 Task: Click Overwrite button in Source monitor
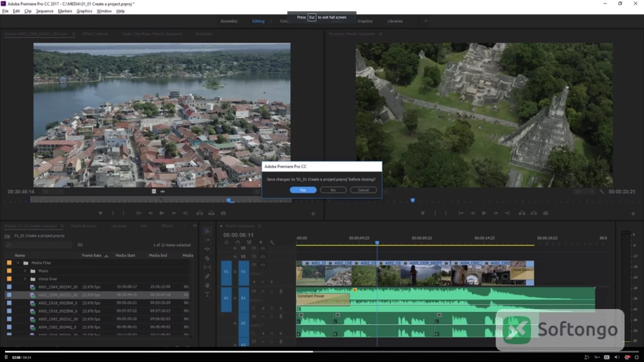point(212,213)
